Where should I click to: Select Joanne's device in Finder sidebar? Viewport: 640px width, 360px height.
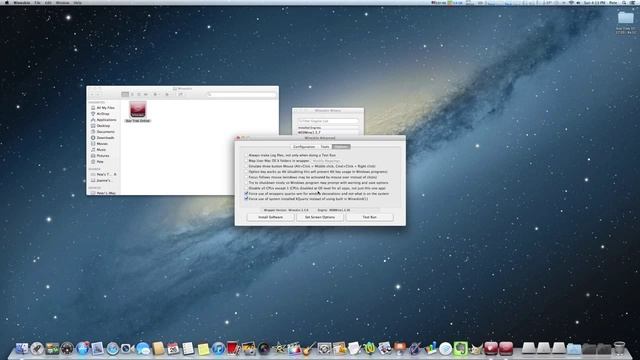pyautogui.click(x=101, y=180)
